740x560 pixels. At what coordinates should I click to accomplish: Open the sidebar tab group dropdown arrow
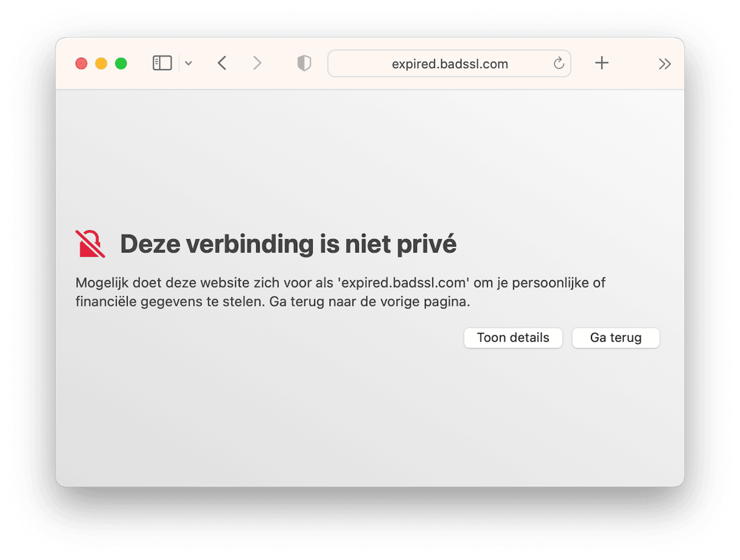(x=189, y=63)
